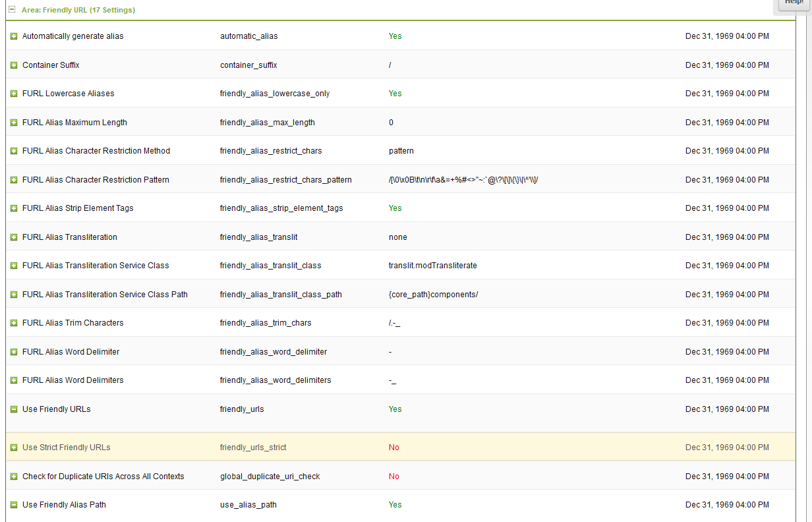Toggle the Yes value for automatic_alias
This screenshot has width=812, height=522.
pyautogui.click(x=395, y=36)
